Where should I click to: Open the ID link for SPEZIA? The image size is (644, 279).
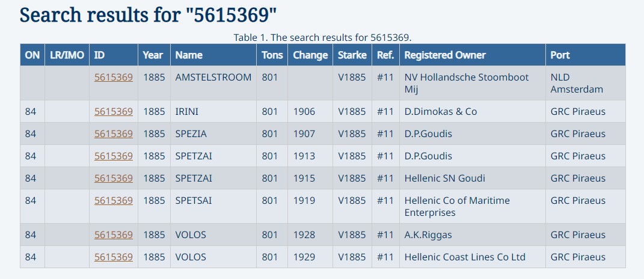point(113,134)
